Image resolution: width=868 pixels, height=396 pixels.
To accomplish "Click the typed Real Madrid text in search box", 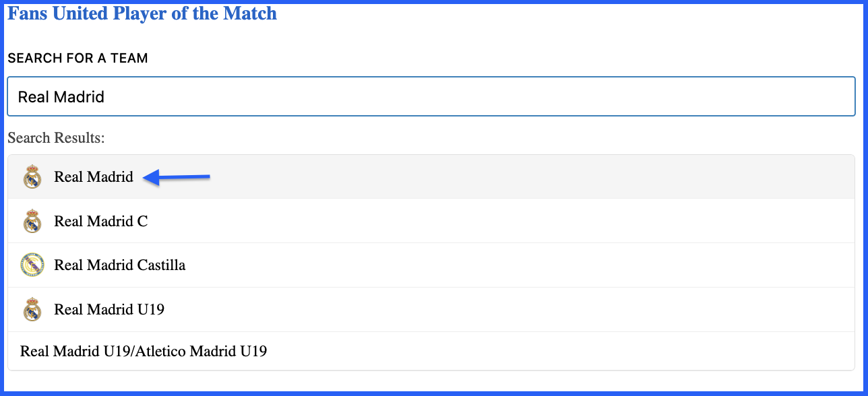I will click(61, 97).
